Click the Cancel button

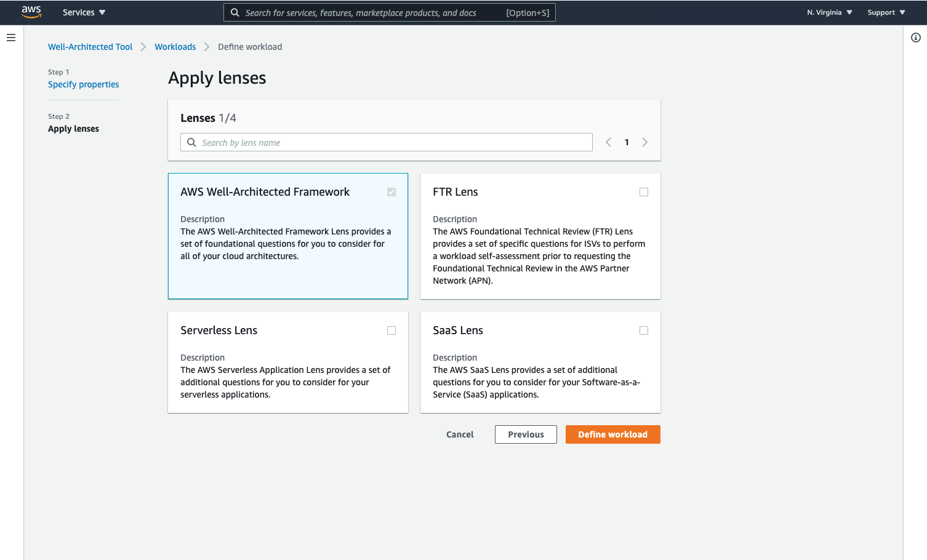(460, 434)
